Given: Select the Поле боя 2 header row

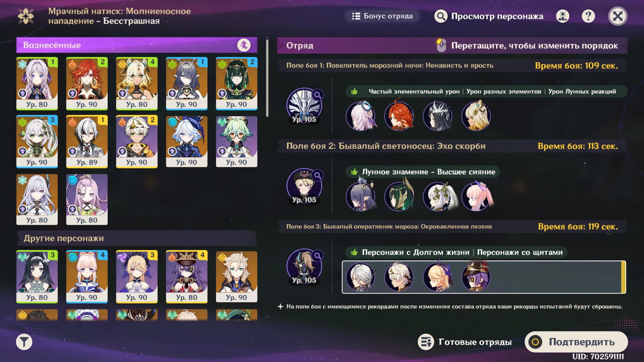Looking at the screenshot, I should coord(452,146).
